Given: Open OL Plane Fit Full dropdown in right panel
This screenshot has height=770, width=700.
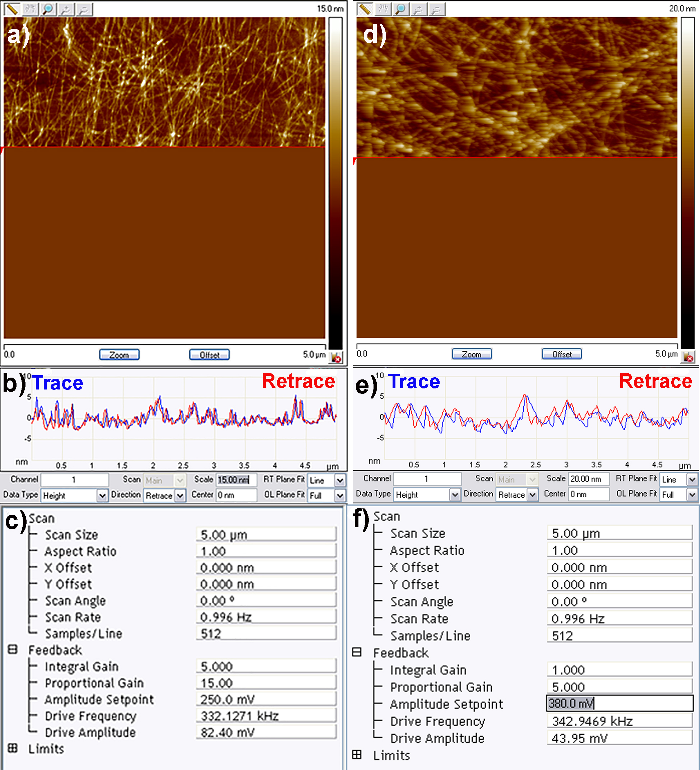Looking at the screenshot, I should click(x=692, y=495).
